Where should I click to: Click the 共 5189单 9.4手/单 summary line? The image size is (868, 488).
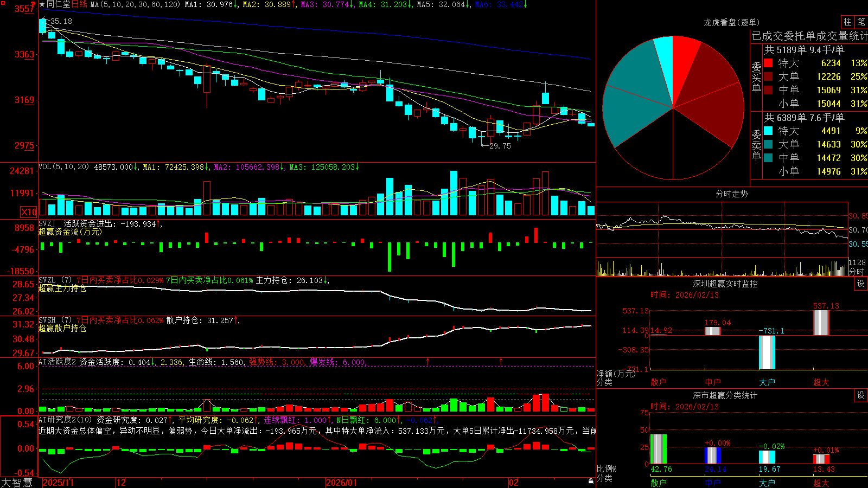[804, 50]
